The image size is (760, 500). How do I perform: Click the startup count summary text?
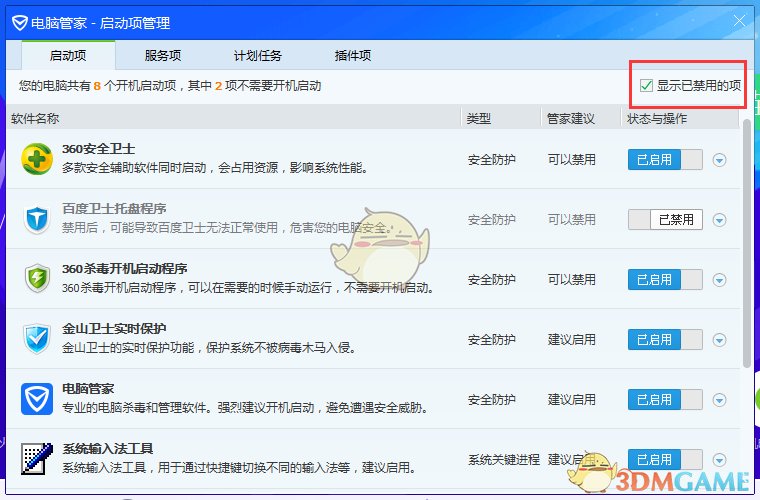point(170,86)
